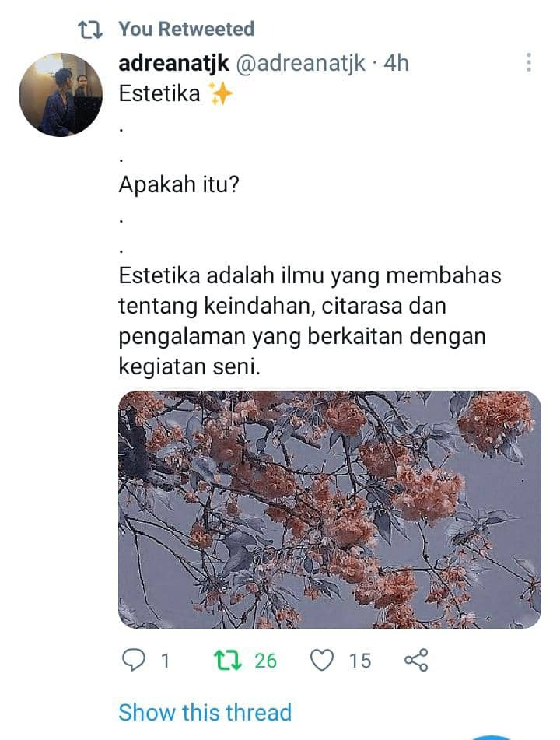Tap the gray retweet icon beside You Retweeted
The width and height of the screenshot is (560, 740).
90,30
